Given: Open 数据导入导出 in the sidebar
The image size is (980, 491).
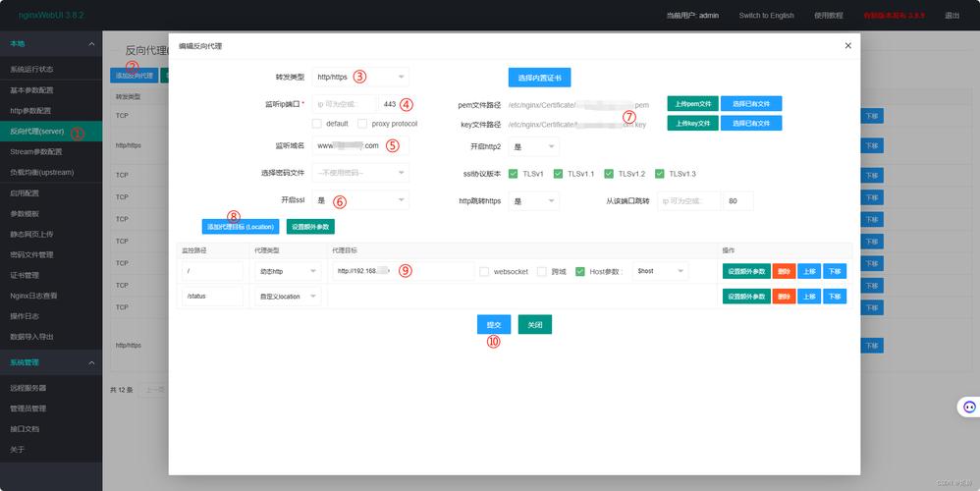Looking at the screenshot, I should (51, 337).
